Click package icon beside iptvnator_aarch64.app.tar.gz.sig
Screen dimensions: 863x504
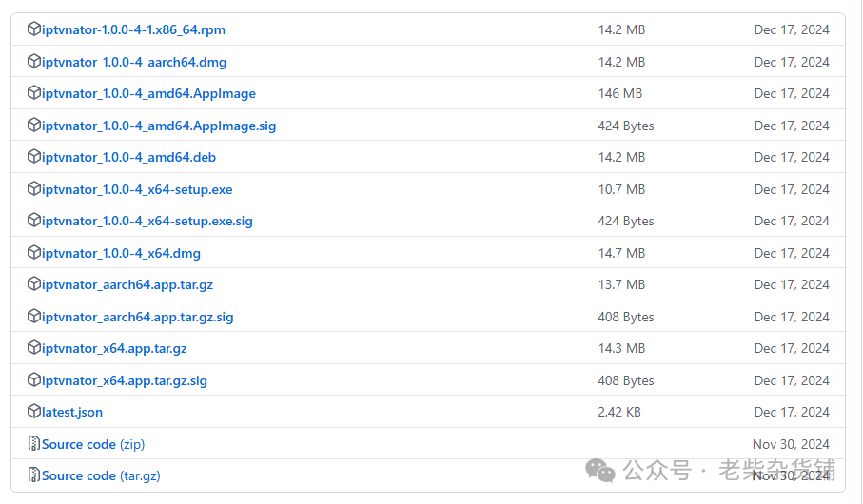point(34,317)
